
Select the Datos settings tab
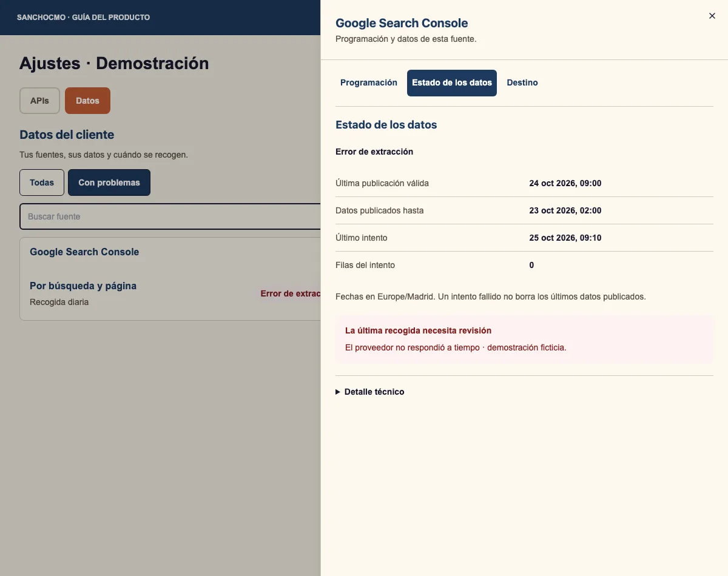point(87,101)
